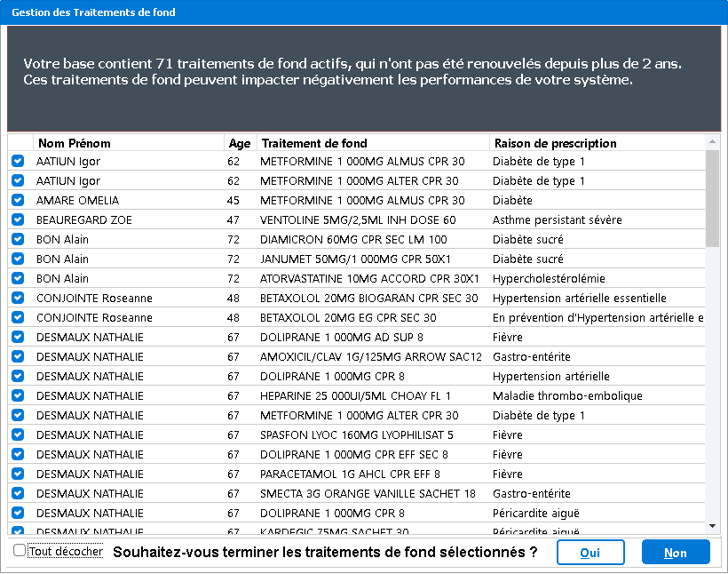Viewport: 728px width, 574px height.
Task: Click 'BETAXOLOL 20MG BIOGARAN CPR SEC 30'
Action: coord(369,298)
